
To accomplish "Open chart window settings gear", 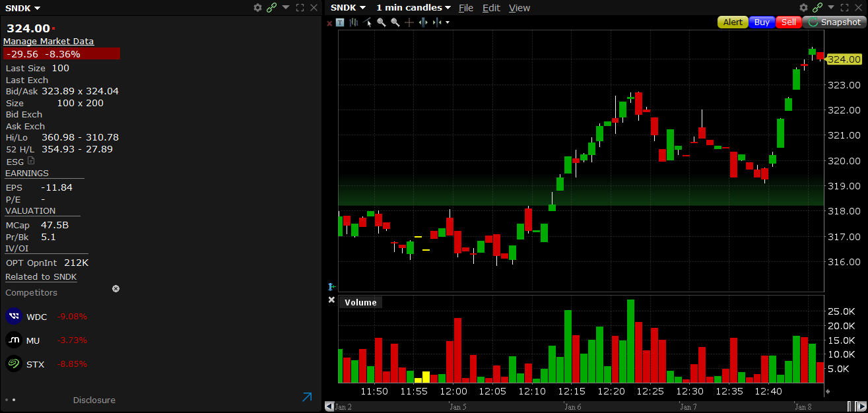I will click(x=803, y=7).
